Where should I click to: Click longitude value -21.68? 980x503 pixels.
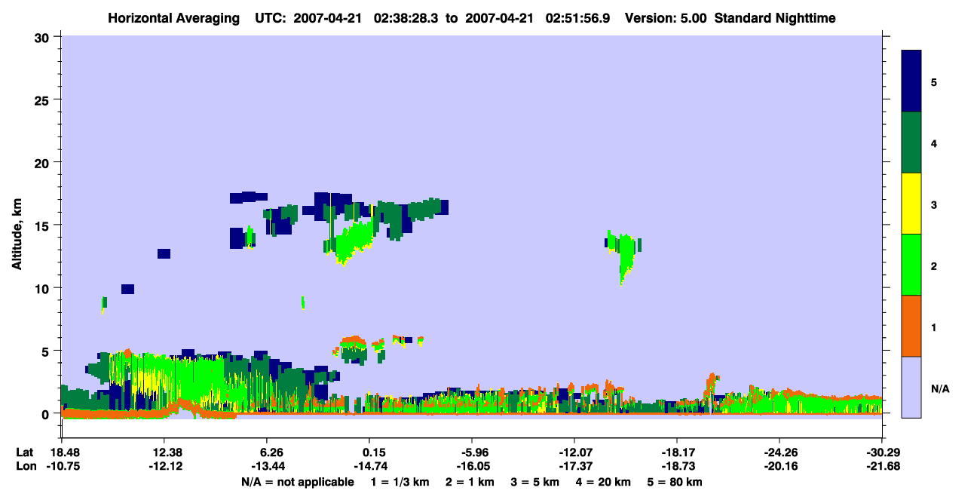882,466
